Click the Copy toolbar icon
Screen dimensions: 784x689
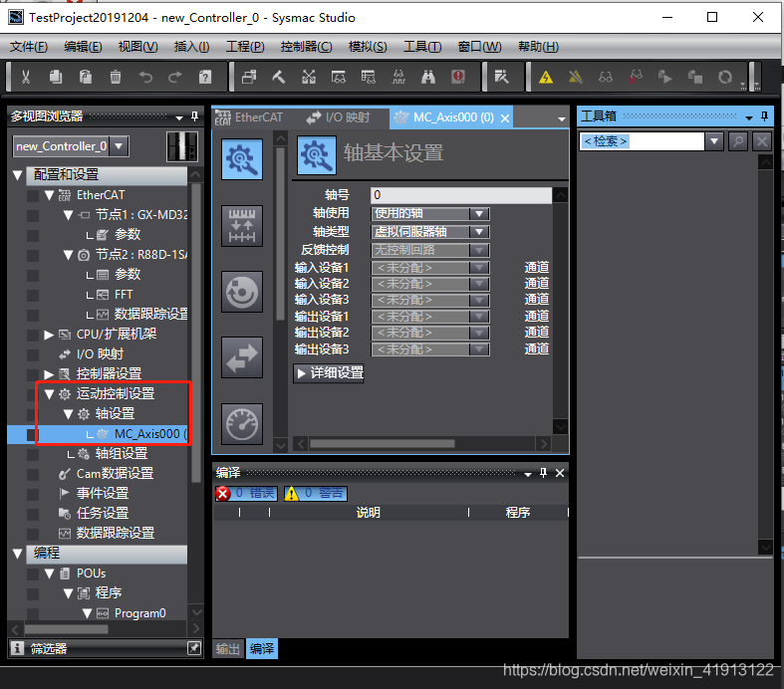(x=56, y=77)
